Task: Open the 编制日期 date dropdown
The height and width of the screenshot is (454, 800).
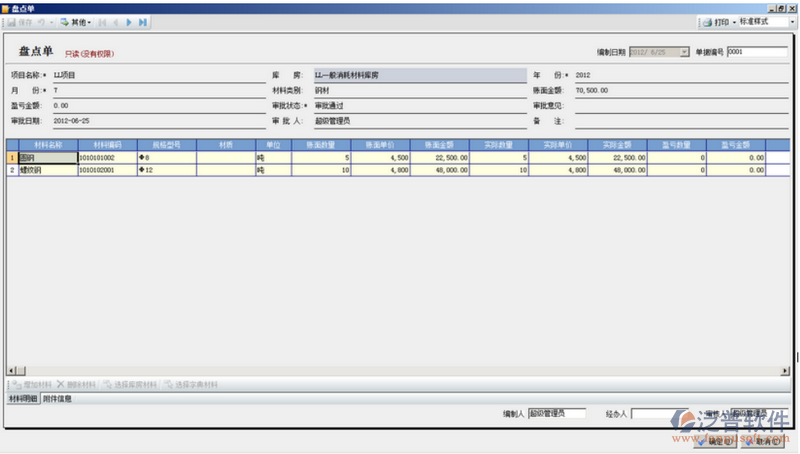Action: (684, 51)
